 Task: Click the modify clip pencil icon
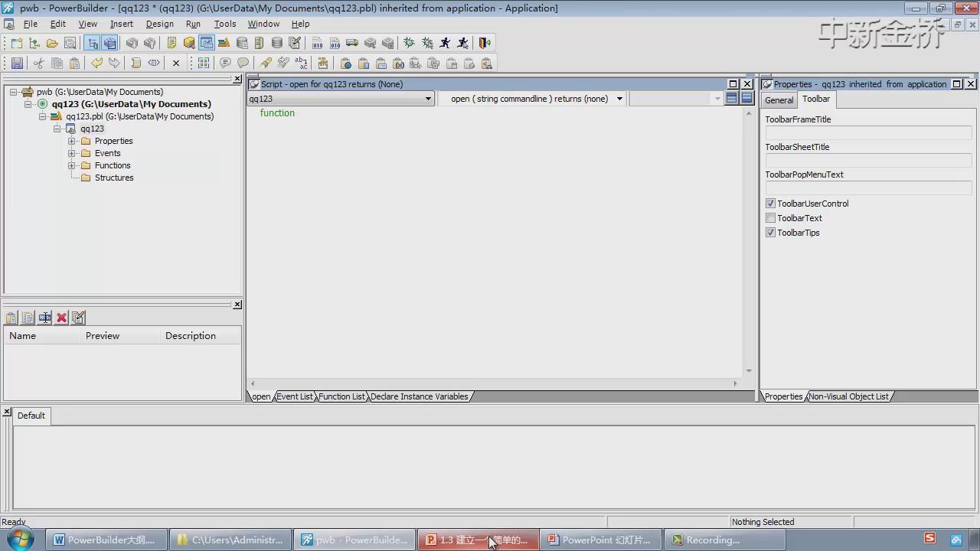78,318
